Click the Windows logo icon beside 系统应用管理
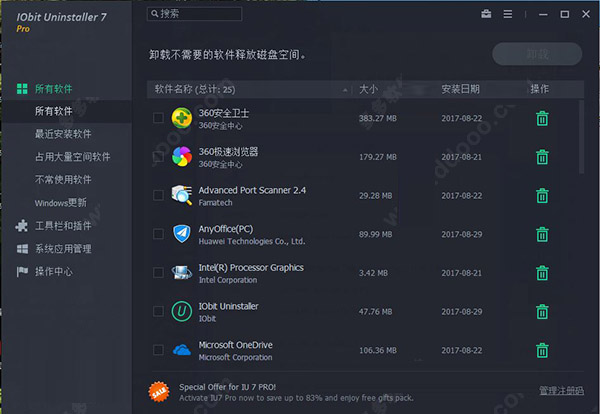This screenshot has width=600, height=414. click(x=22, y=249)
